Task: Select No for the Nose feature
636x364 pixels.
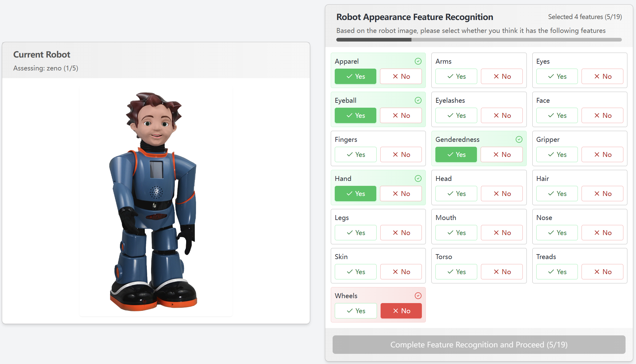Action: coord(602,233)
